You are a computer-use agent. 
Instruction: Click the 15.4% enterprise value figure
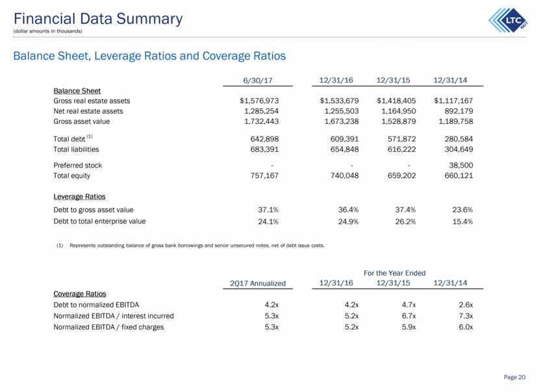(x=462, y=221)
